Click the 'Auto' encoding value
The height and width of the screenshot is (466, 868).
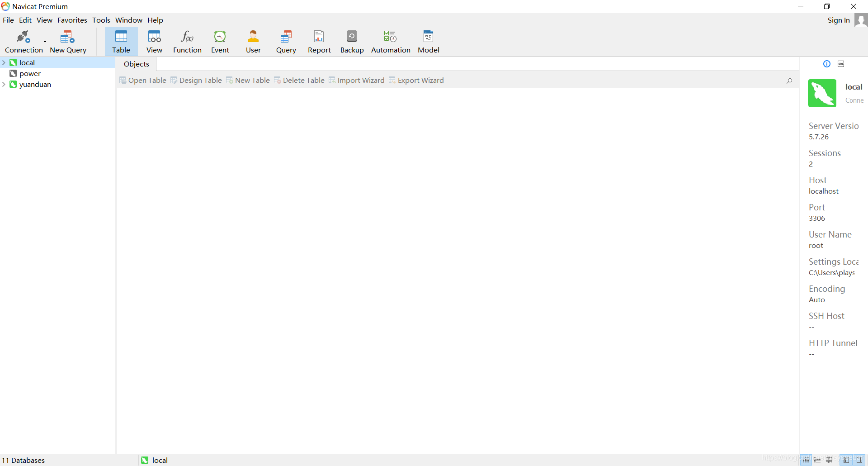817,300
